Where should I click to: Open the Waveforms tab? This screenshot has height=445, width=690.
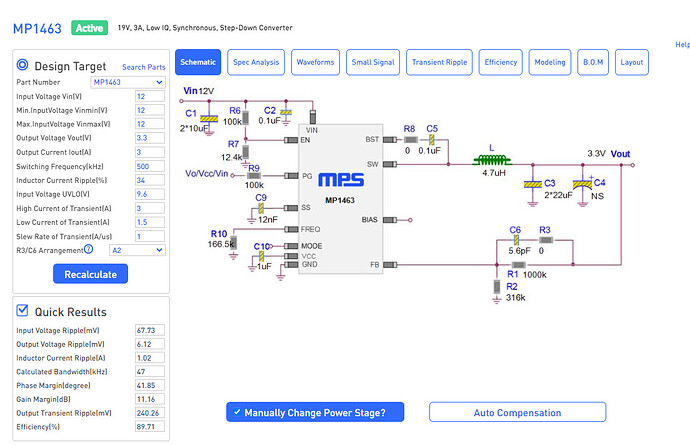[x=316, y=62]
